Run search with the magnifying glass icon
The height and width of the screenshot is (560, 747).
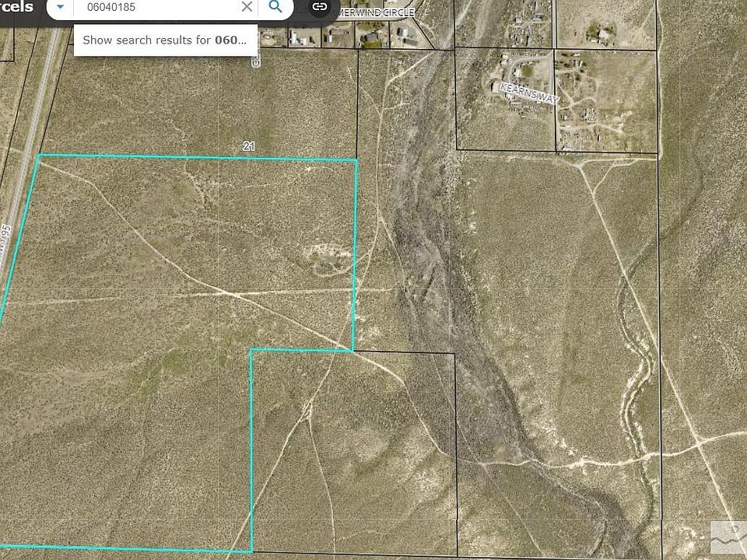point(275,7)
